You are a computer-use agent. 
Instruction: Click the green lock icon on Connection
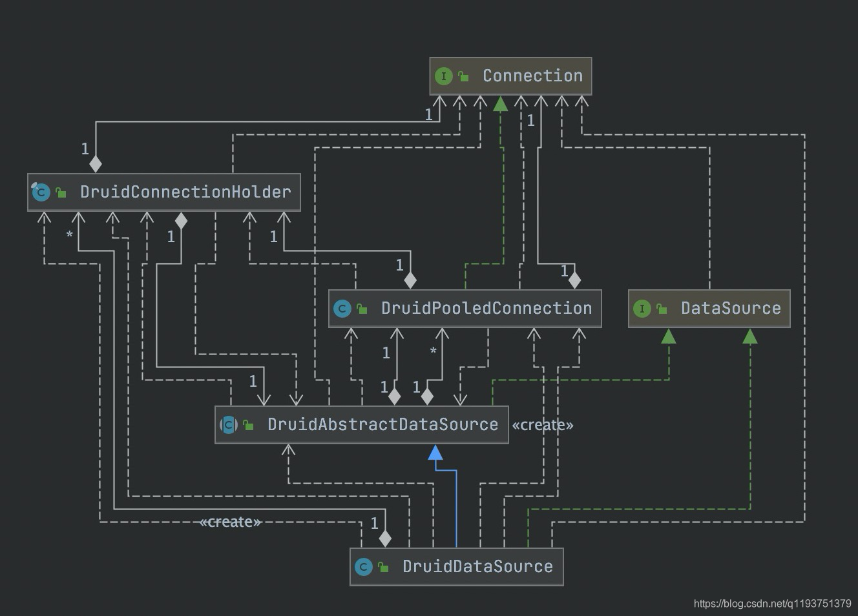(x=463, y=76)
